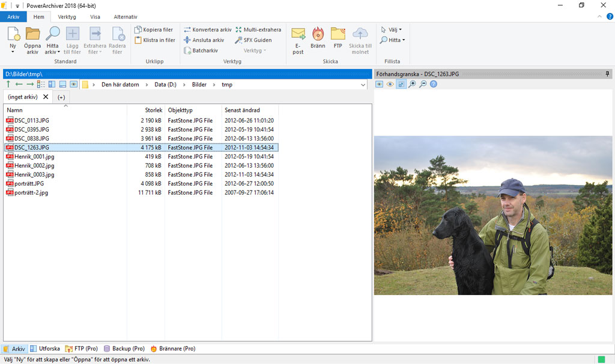Switch to Arkiv mode at bottom

14,349
